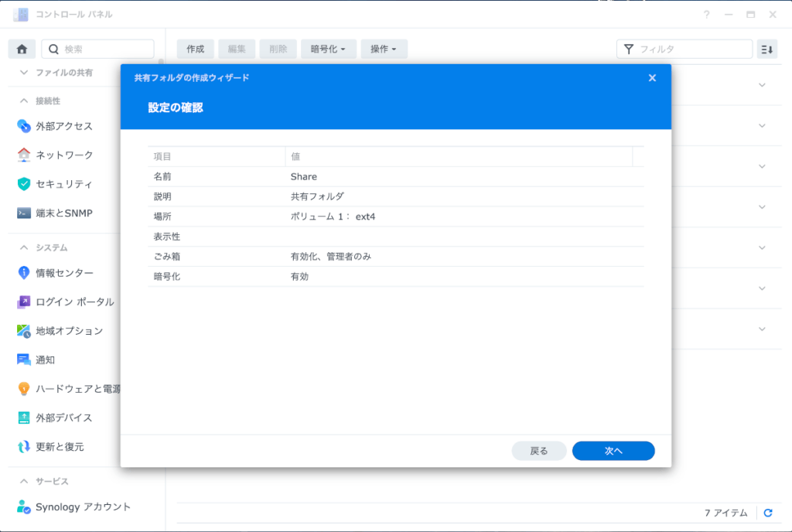
Task: Click the Control Panel app icon
Action: (x=21, y=15)
